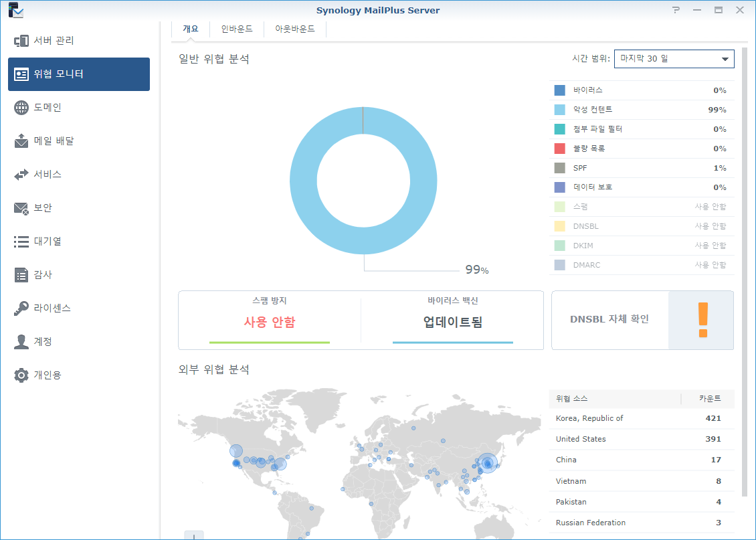Screen dimensions: 756x540
Task: Click the 일반 위협 분석 heading
Action: tap(214, 60)
